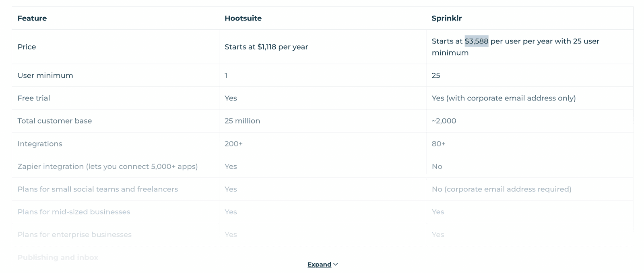Click the "25 million" customer base cell
This screenshot has height=273, width=644.
[x=242, y=121]
